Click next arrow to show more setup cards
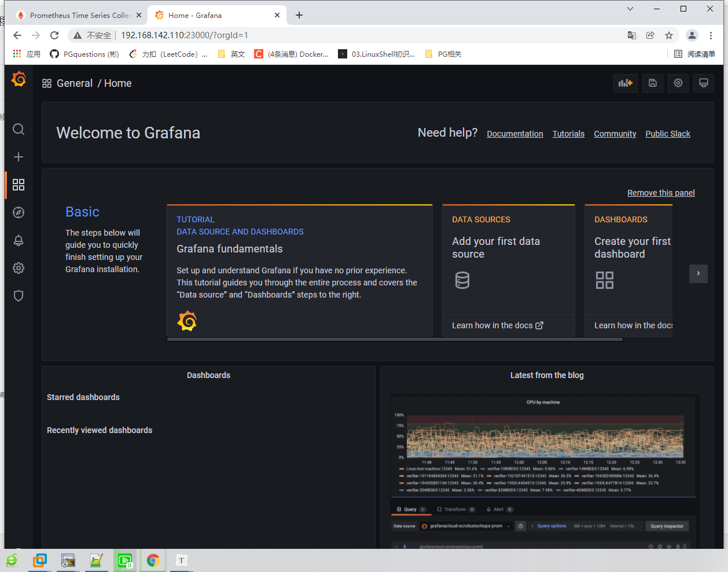The image size is (728, 572). (x=698, y=274)
